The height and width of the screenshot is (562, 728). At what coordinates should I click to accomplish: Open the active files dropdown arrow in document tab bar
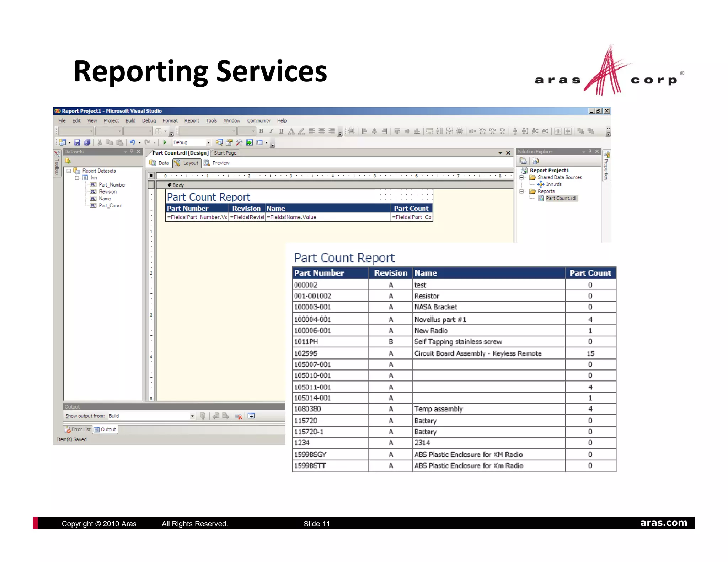[500, 153]
